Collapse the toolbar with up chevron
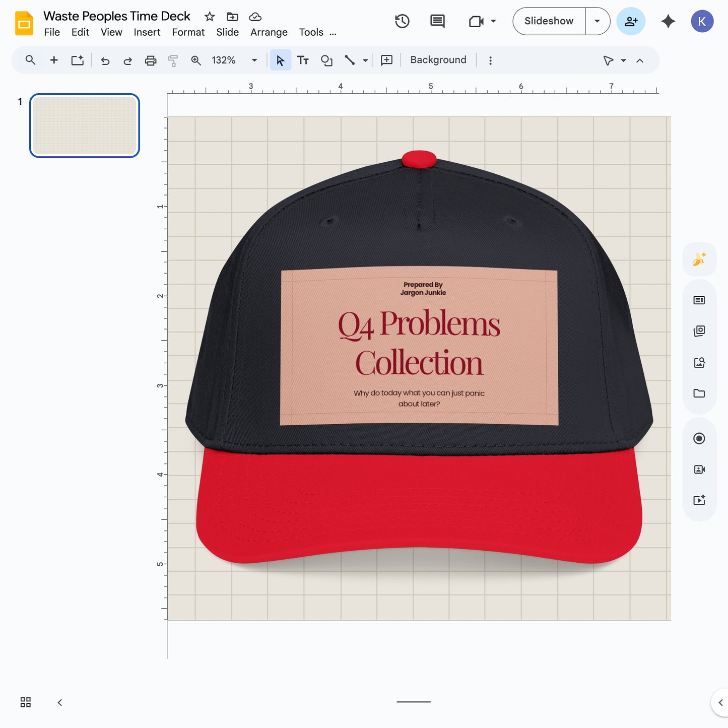Viewport: 728px width, 728px height. 640,60
